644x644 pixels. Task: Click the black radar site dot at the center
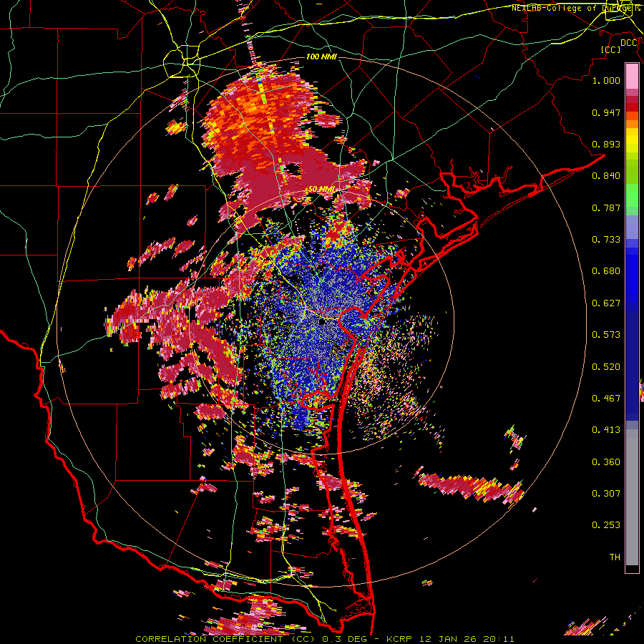[322, 322]
